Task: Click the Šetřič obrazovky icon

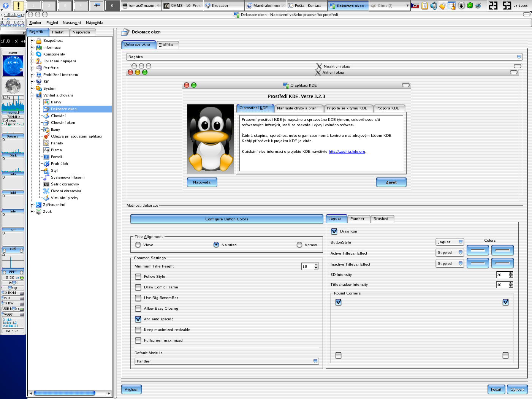Action: pyautogui.click(x=46, y=184)
